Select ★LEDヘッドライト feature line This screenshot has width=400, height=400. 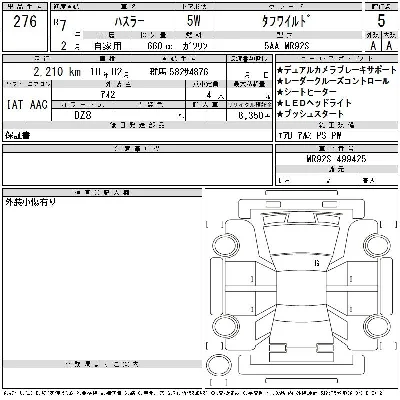pos(314,103)
